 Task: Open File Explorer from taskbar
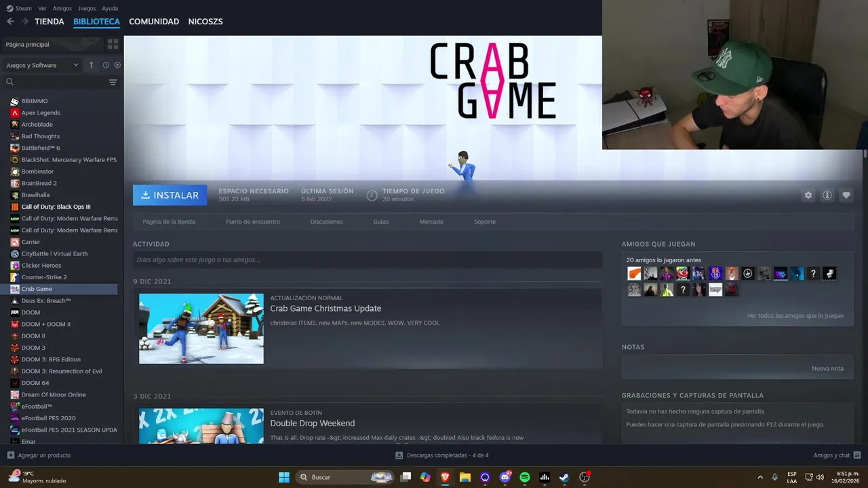[465, 477]
